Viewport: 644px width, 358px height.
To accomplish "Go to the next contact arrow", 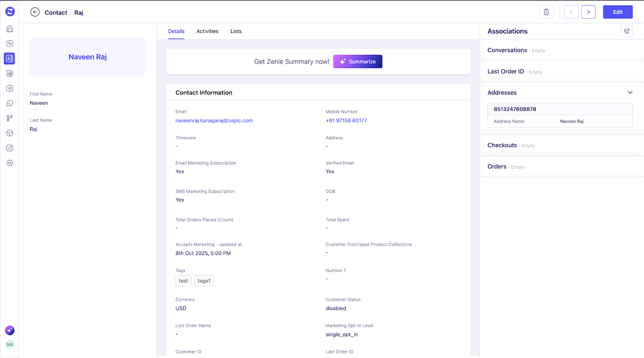I will click(588, 12).
